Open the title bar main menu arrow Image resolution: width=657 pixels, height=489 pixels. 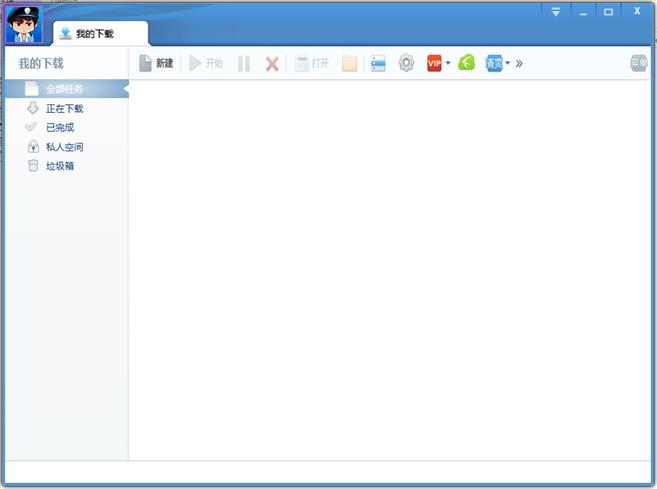click(x=556, y=12)
